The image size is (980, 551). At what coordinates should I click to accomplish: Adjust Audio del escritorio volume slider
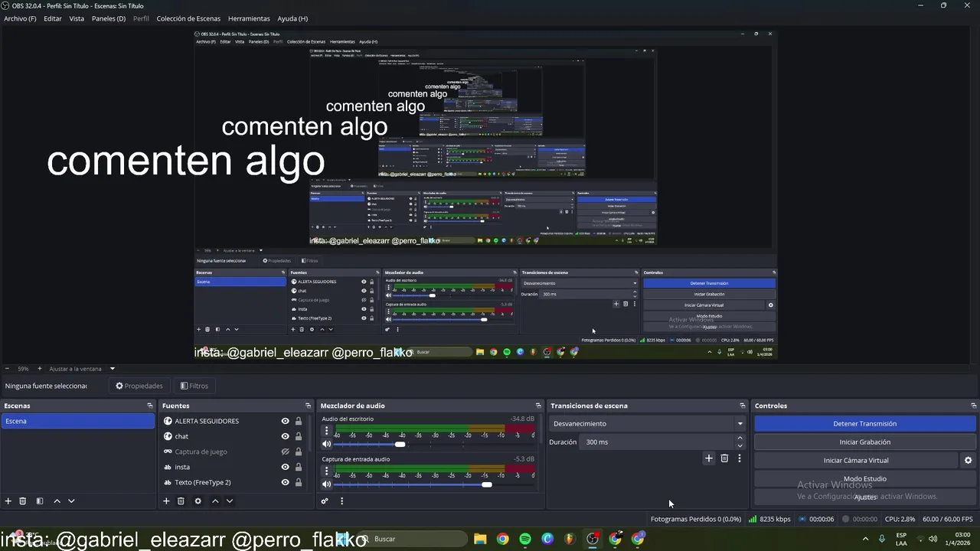click(x=400, y=444)
